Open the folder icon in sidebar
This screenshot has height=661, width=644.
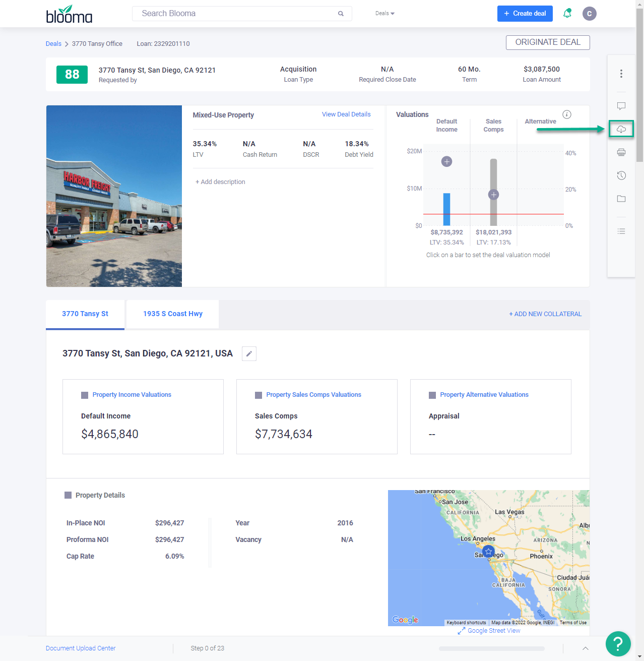(621, 199)
